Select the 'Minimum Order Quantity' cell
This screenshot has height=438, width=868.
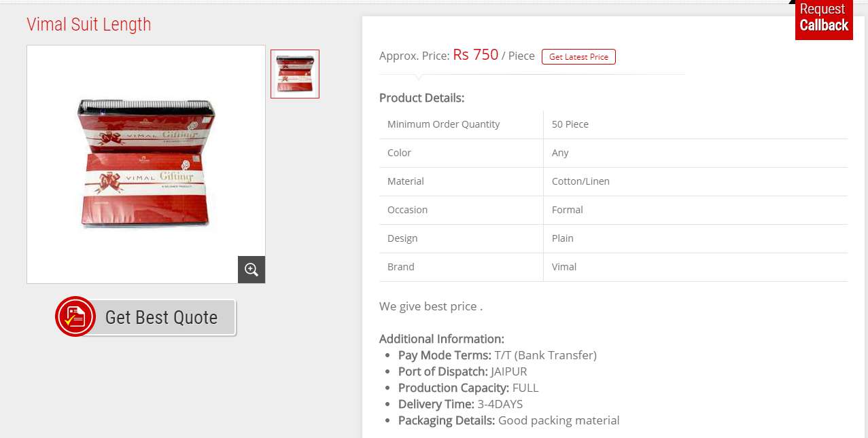click(462, 124)
